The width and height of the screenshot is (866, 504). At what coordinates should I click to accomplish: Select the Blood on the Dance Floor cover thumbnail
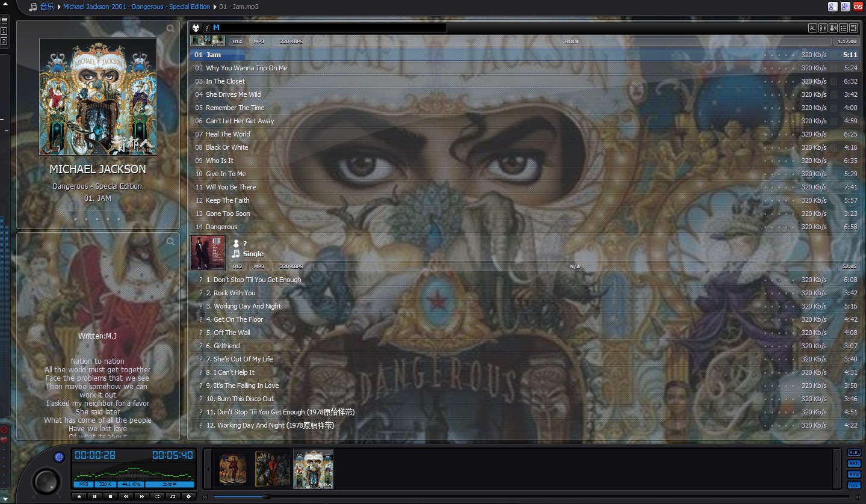pyautogui.click(x=233, y=469)
